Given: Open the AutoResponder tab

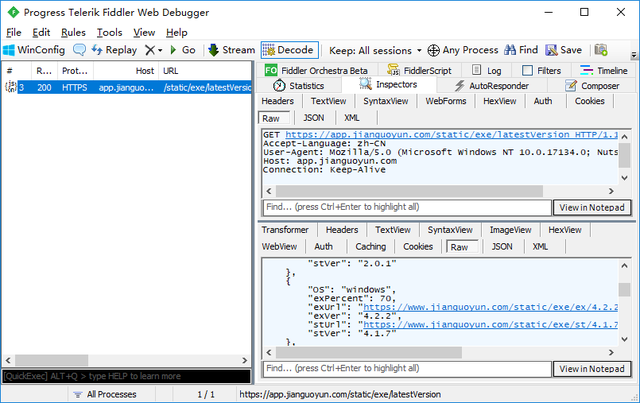Looking at the screenshot, I should [x=492, y=86].
